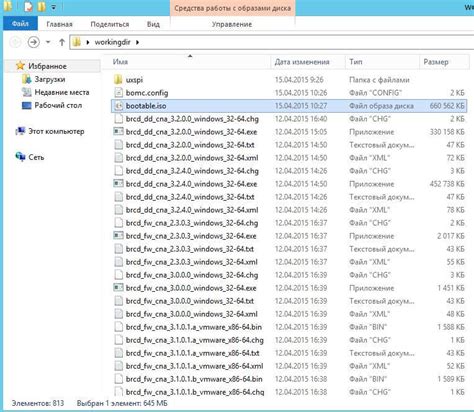Click Этот компьютер in navigation pane
Screen dimensions: 474x412
(x=56, y=131)
